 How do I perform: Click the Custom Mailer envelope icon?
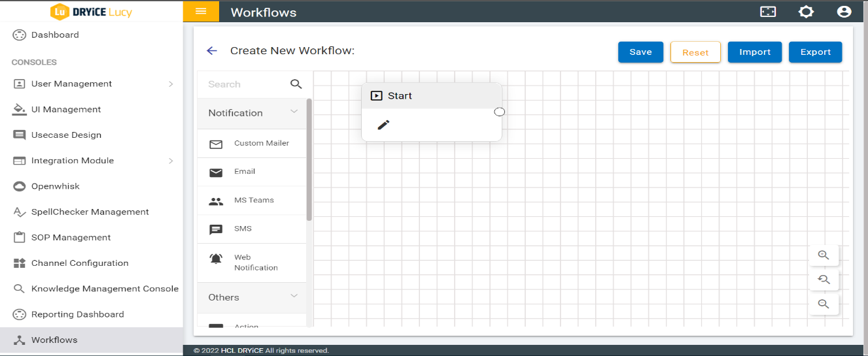[216, 144]
